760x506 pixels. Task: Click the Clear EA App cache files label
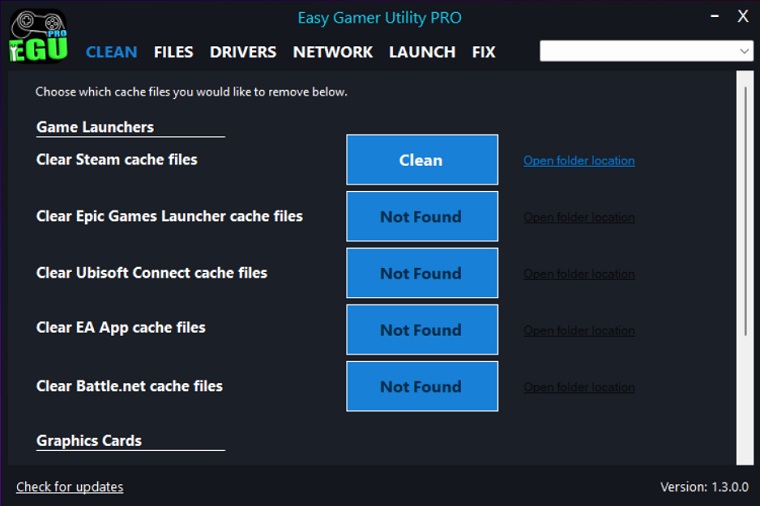121,328
